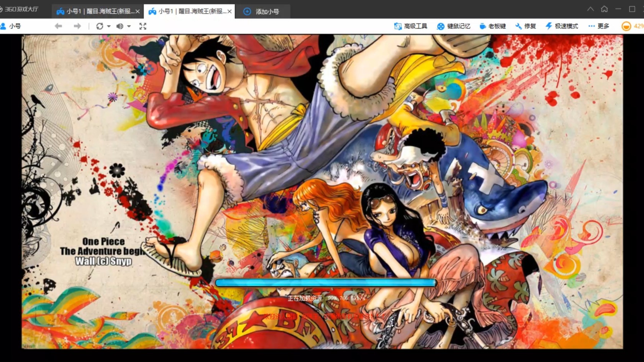Click the blue loading progress bar
Image resolution: width=644 pixels, height=362 pixels.
click(x=326, y=283)
